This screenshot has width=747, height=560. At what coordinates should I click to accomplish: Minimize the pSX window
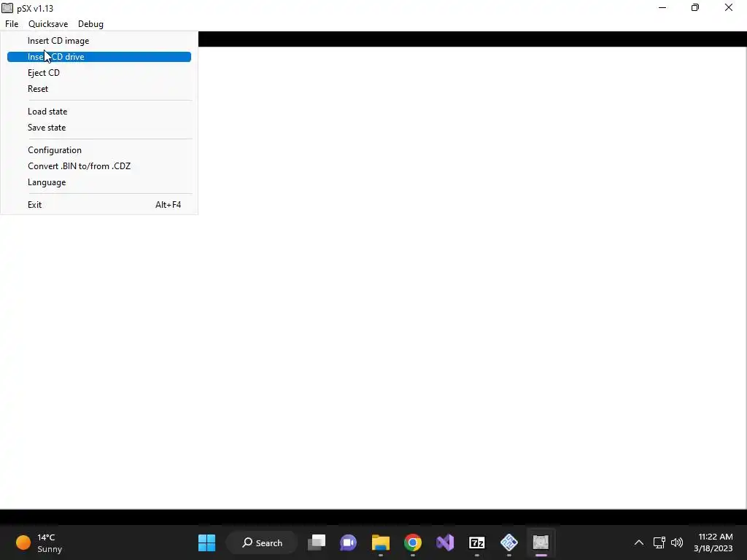click(x=662, y=7)
